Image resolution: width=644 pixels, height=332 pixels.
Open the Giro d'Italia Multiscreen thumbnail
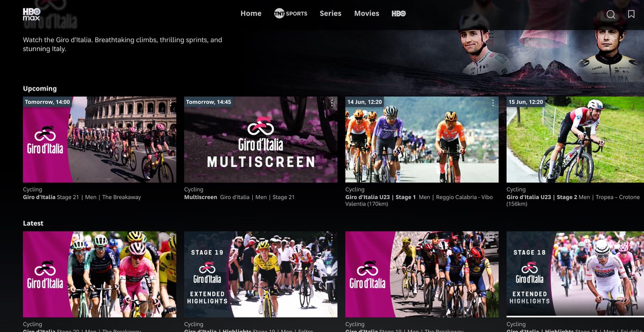[261, 139]
